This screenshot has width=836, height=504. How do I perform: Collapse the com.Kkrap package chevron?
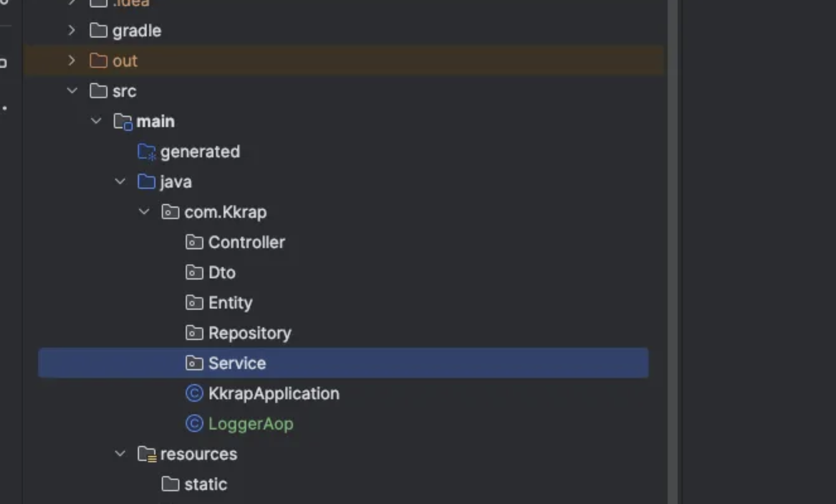tap(144, 212)
